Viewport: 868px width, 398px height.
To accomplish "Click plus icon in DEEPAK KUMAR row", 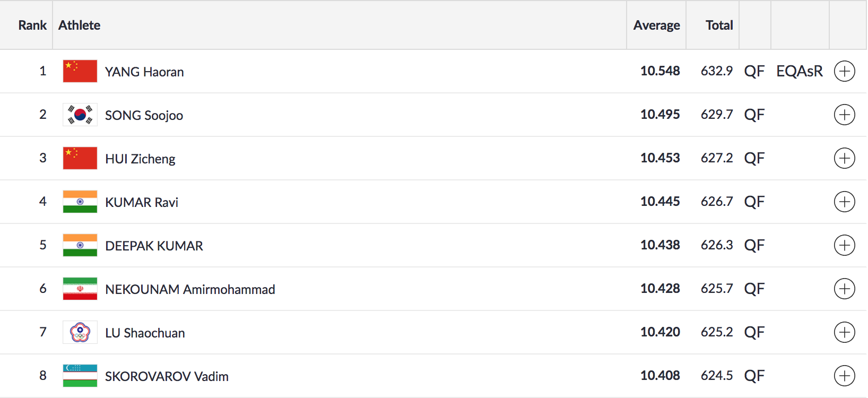I will tap(844, 245).
